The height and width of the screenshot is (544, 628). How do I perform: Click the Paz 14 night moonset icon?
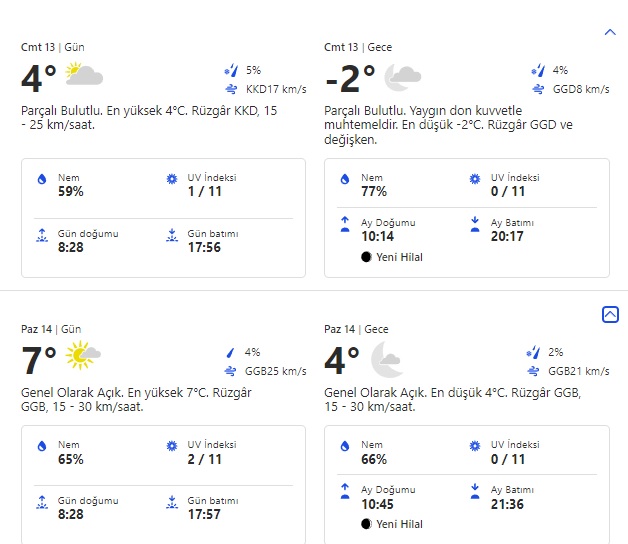476,489
